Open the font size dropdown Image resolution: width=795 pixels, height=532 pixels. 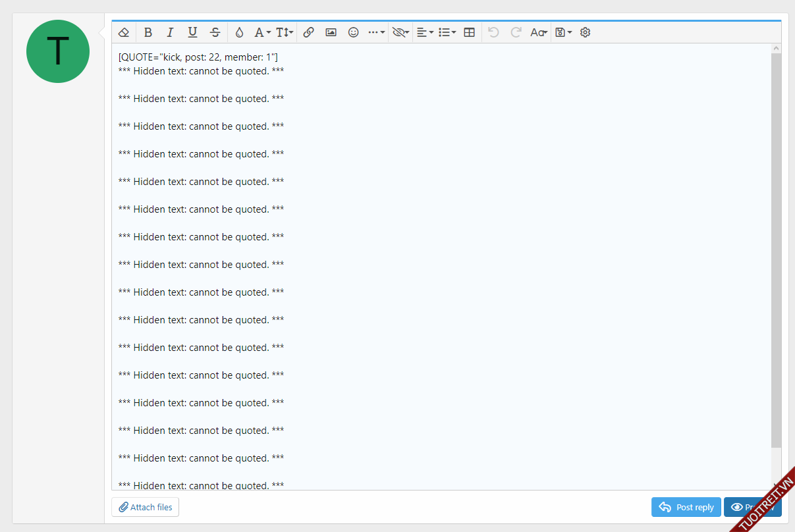pos(285,32)
